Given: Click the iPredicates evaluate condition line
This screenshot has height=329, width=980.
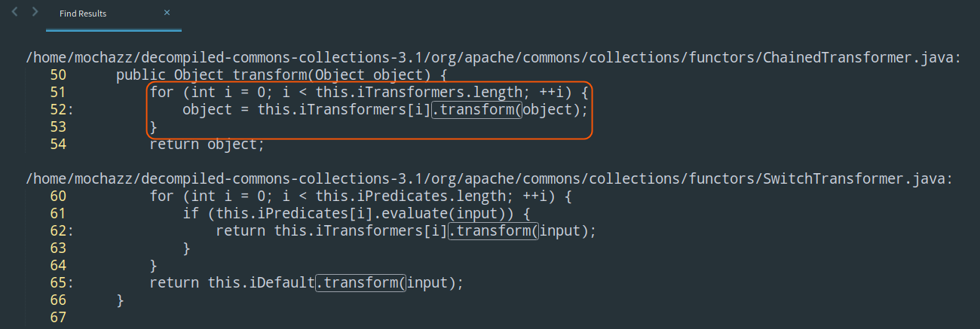Looking at the screenshot, I should click(357, 214).
